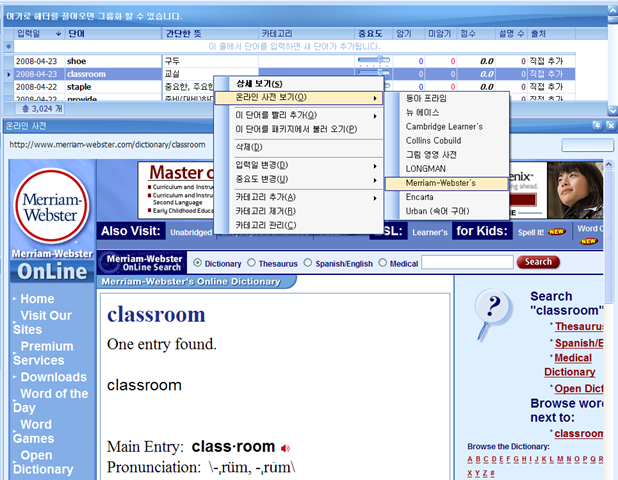Click the Thesaurus link under Search classroom

pyautogui.click(x=579, y=327)
